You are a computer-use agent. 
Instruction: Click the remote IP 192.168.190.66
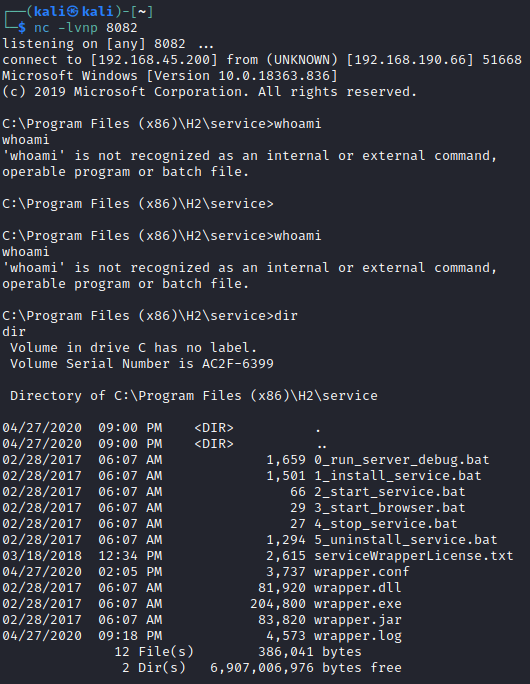pos(410,60)
